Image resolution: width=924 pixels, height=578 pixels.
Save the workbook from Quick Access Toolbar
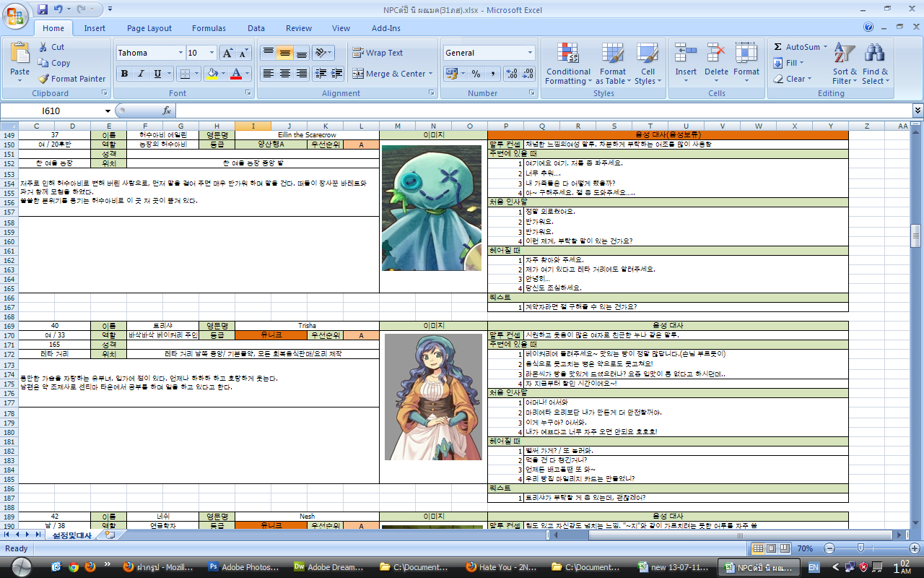tap(43, 9)
